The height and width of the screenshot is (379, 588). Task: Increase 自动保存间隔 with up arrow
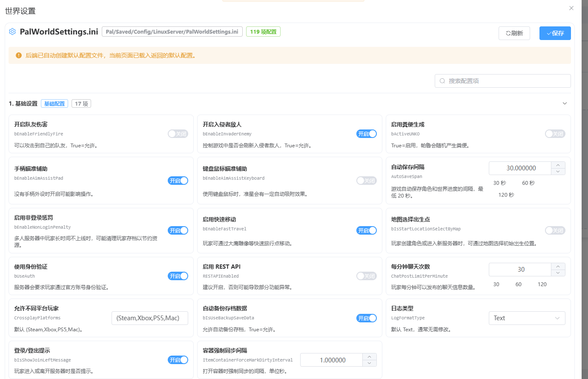(x=558, y=165)
